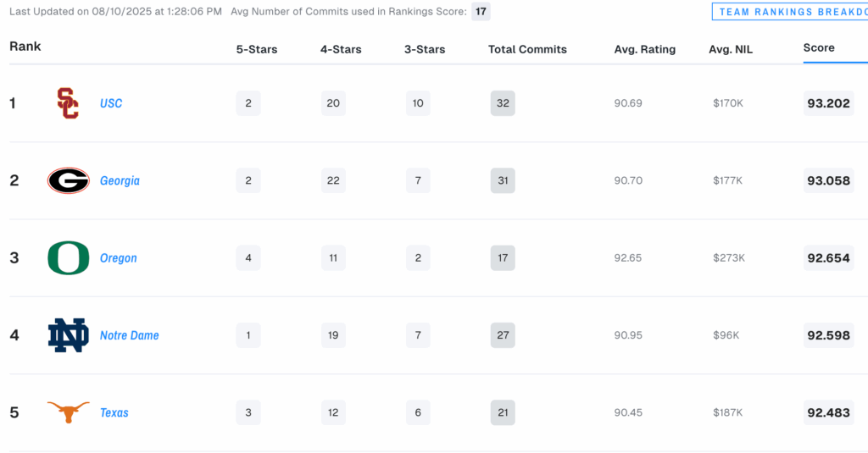
Task: Sort by 3-Stars column header
Action: click(x=425, y=49)
